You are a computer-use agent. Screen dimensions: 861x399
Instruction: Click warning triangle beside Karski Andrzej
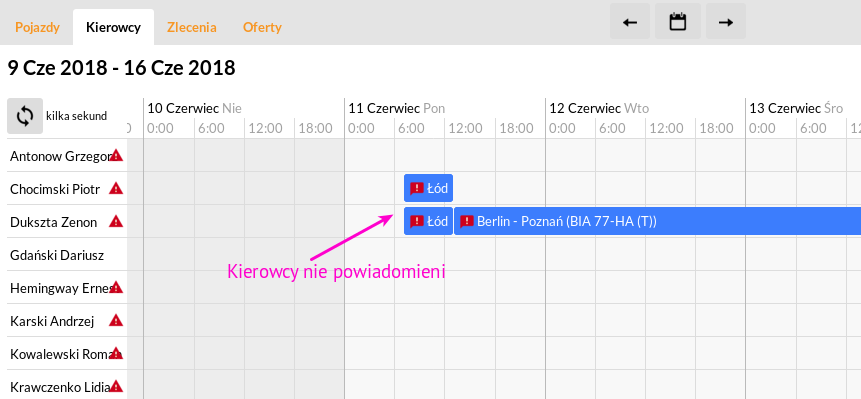[116, 321]
